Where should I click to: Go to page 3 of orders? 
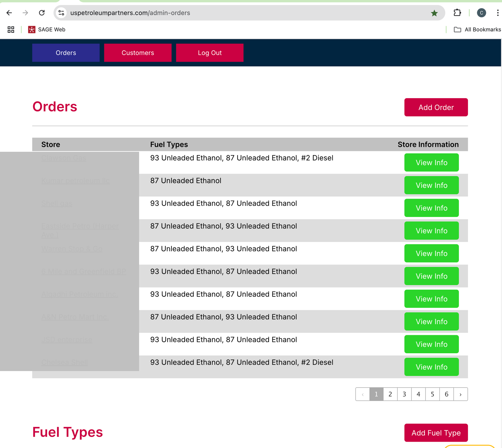point(404,394)
